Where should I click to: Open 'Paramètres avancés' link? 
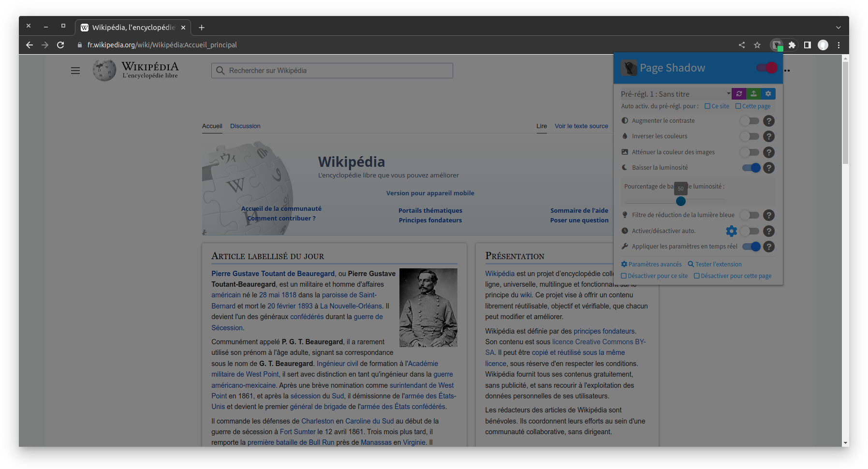(x=651, y=264)
